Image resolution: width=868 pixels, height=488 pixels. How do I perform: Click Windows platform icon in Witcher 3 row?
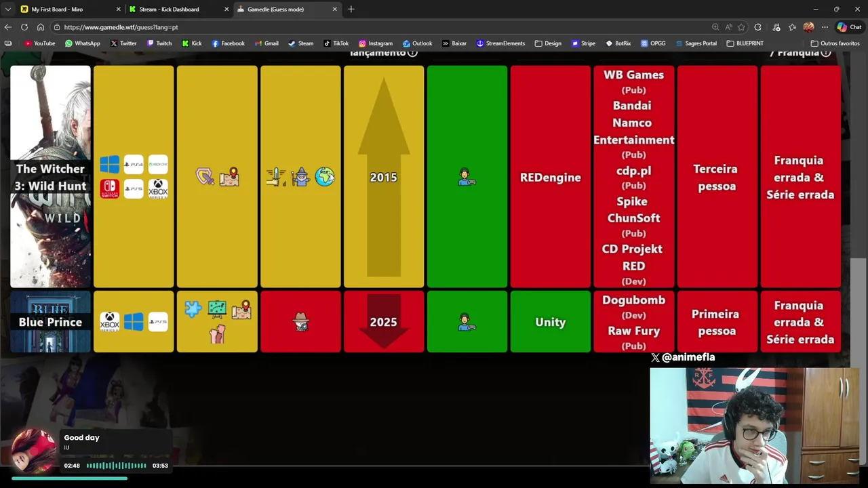pyautogui.click(x=109, y=165)
